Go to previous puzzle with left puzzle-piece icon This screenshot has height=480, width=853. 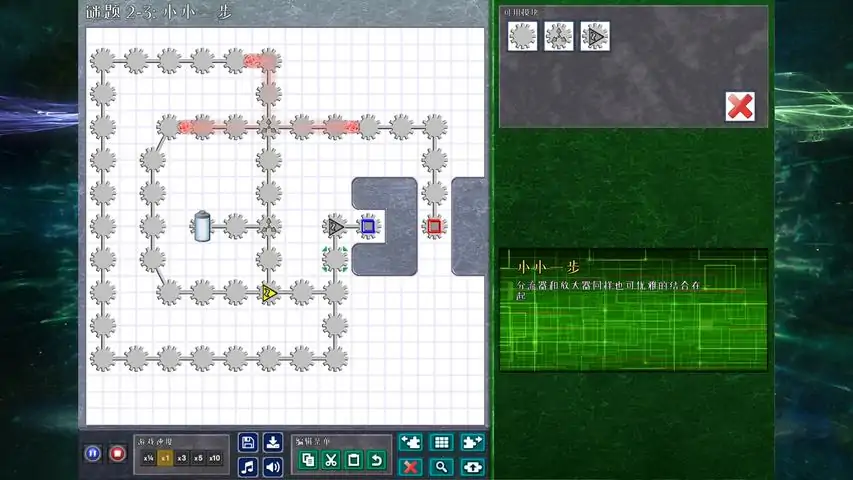pos(411,442)
